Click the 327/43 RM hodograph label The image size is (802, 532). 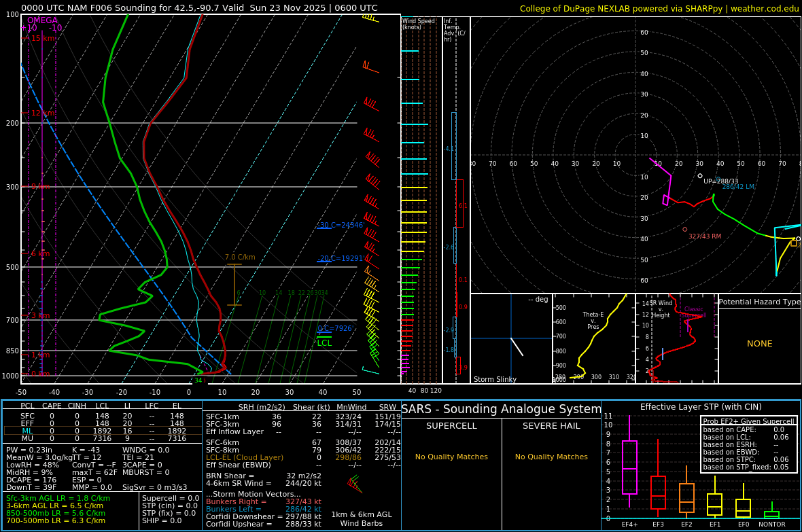point(704,236)
